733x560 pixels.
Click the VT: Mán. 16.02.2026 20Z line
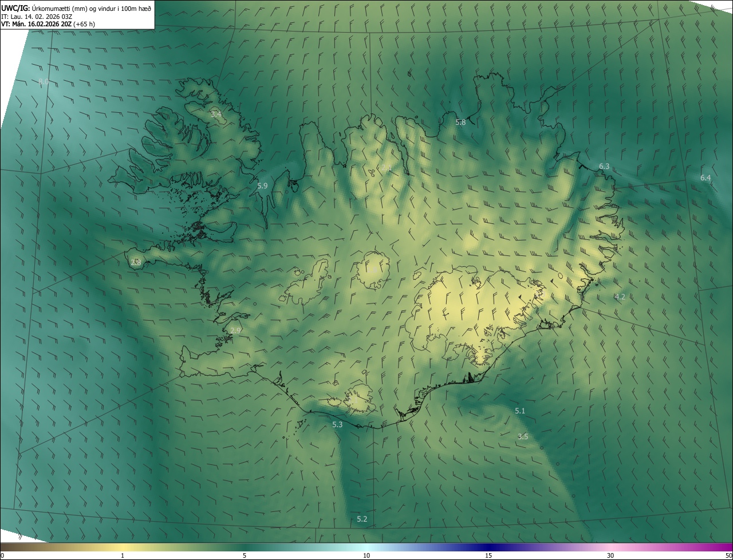coord(48,25)
